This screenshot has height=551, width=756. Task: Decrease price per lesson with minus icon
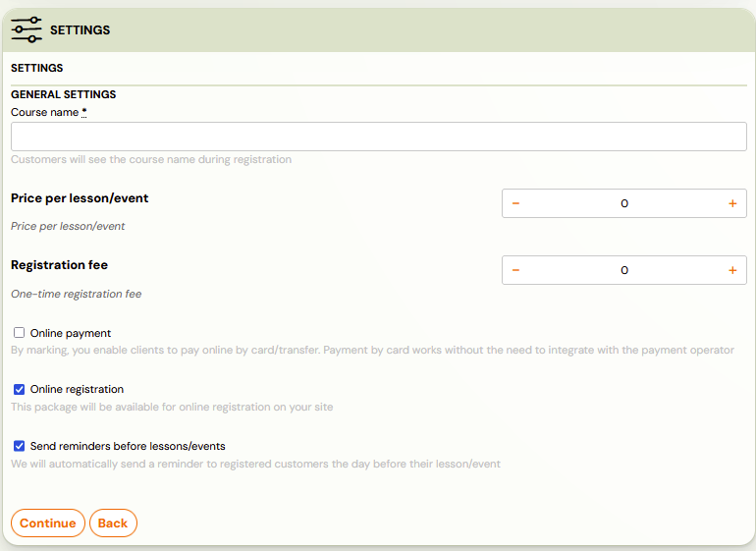(515, 203)
